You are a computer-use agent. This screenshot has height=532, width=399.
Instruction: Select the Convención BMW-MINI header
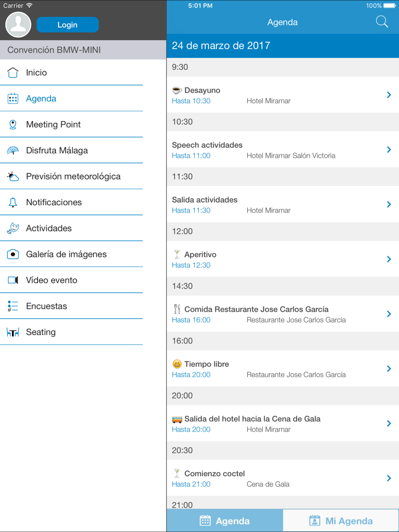tap(83, 50)
